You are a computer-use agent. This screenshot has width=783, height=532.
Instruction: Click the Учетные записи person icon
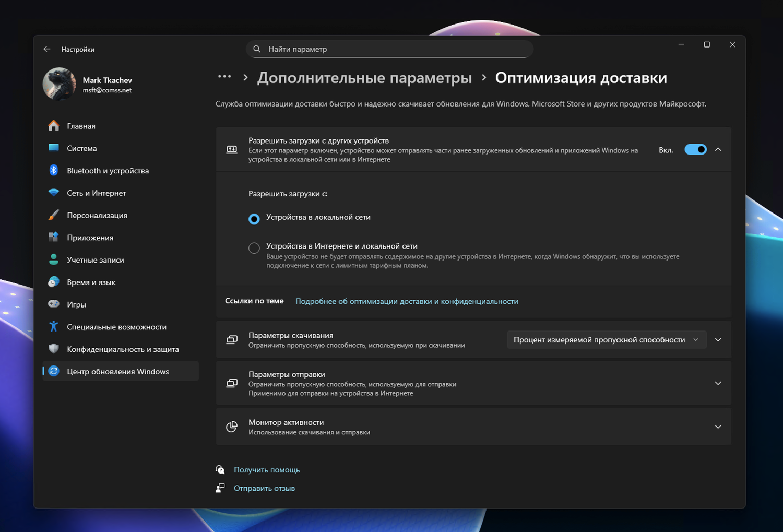pos(54,259)
